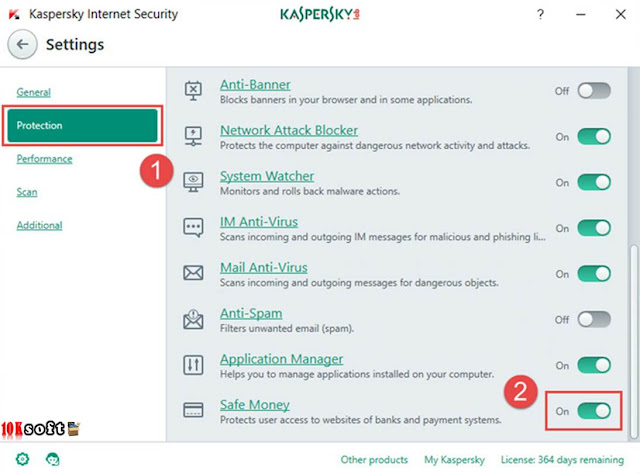Open the Mail Anti-Virus link
This screenshot has height=474, width=640.
264,267
